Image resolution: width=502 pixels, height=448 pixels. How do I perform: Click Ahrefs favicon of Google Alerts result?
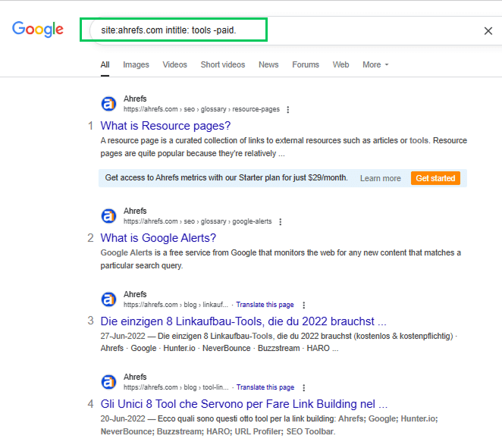pyautogui.click(x=108, y=216)
